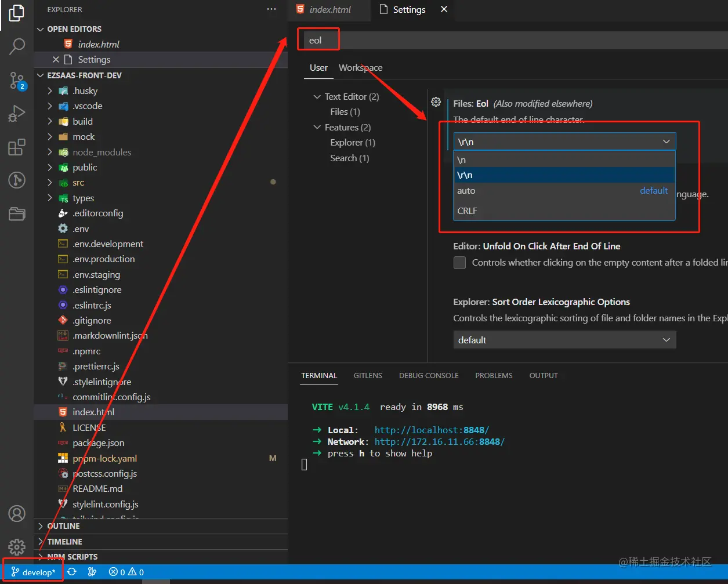
Task: Click the Manage gear at activity bar bottom
Action: click(x=16, y=547)
